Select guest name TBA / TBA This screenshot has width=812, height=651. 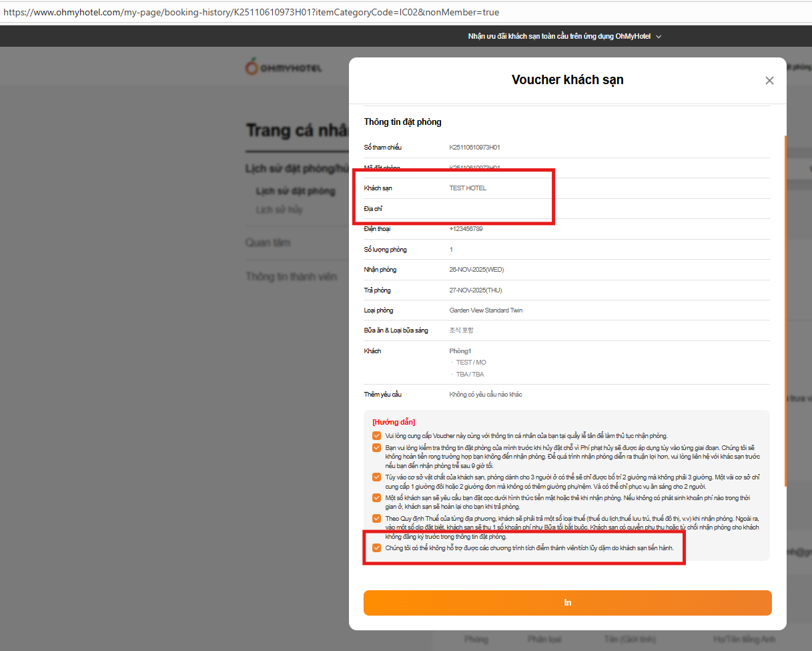click(x=470, y=375)
